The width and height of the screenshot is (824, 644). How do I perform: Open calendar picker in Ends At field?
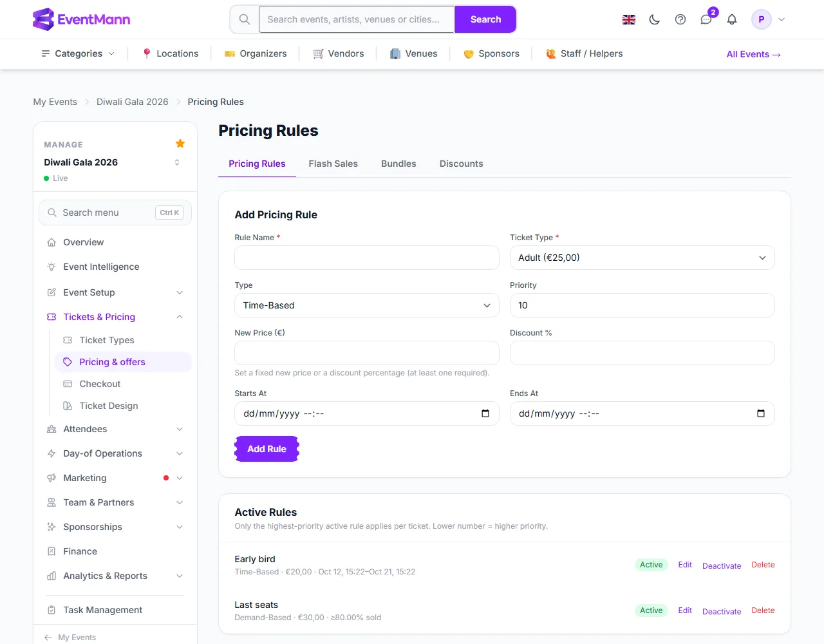click(761, 413)
